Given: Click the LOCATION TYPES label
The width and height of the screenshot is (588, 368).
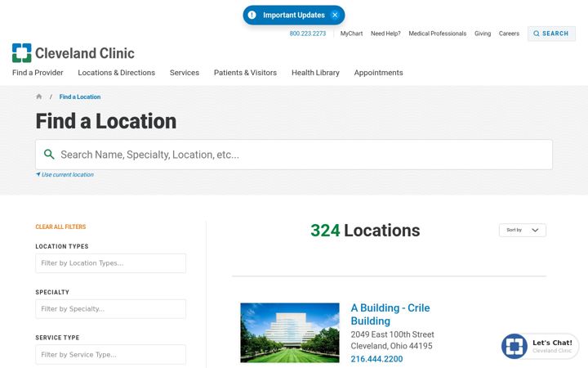Looking at the screenshot, I should coord(62,246).
